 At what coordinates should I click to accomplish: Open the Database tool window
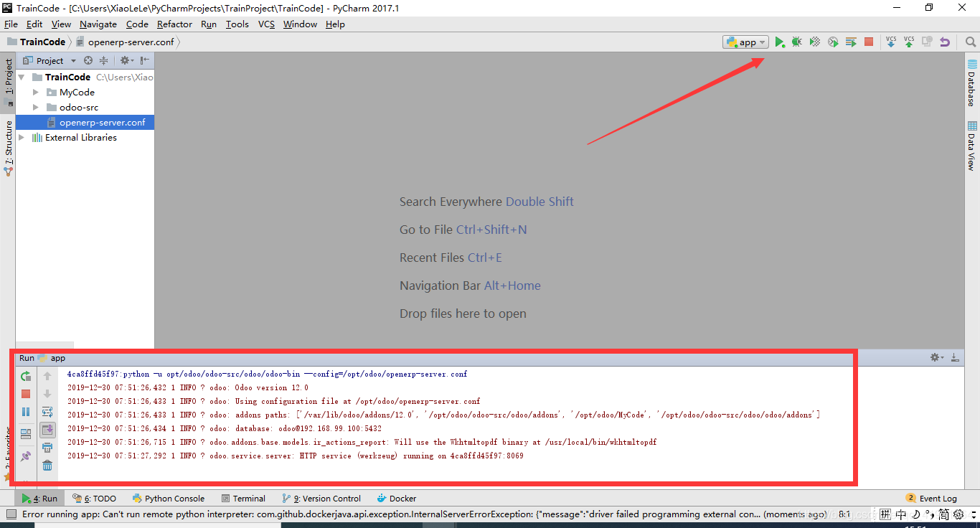pyautogui.click(x=972, y=82)
